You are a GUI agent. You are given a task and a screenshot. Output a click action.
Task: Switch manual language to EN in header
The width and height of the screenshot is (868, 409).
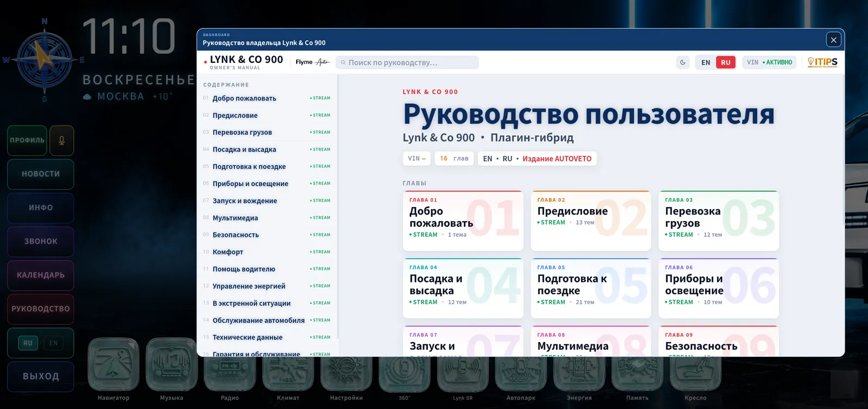[706, 62]
